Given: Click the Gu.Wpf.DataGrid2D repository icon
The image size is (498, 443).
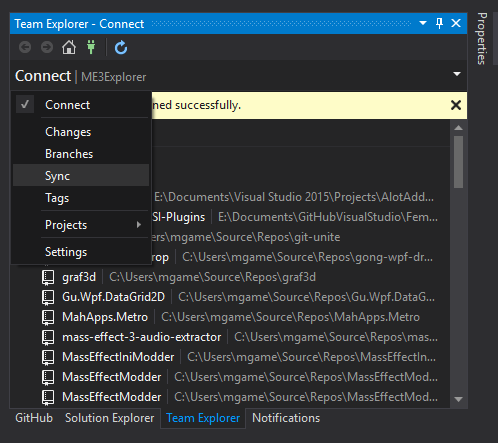Looking at the screenshot, I should point(48,298).
